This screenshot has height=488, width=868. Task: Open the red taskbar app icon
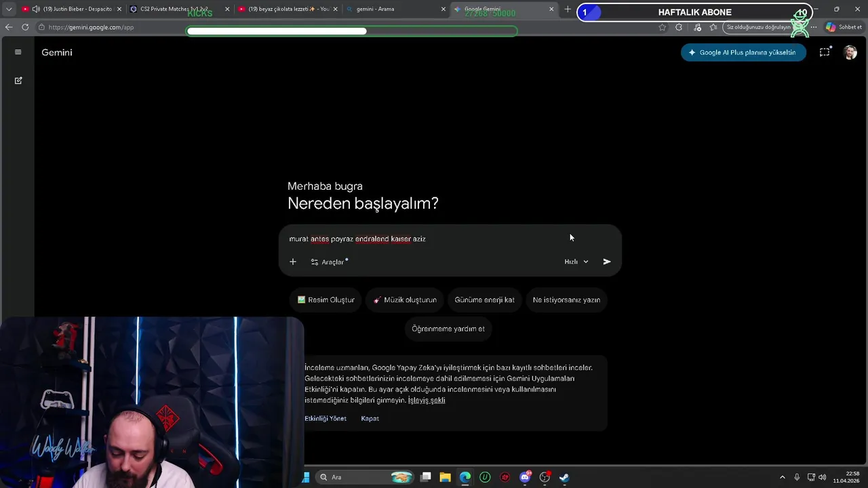click(505, 477)
